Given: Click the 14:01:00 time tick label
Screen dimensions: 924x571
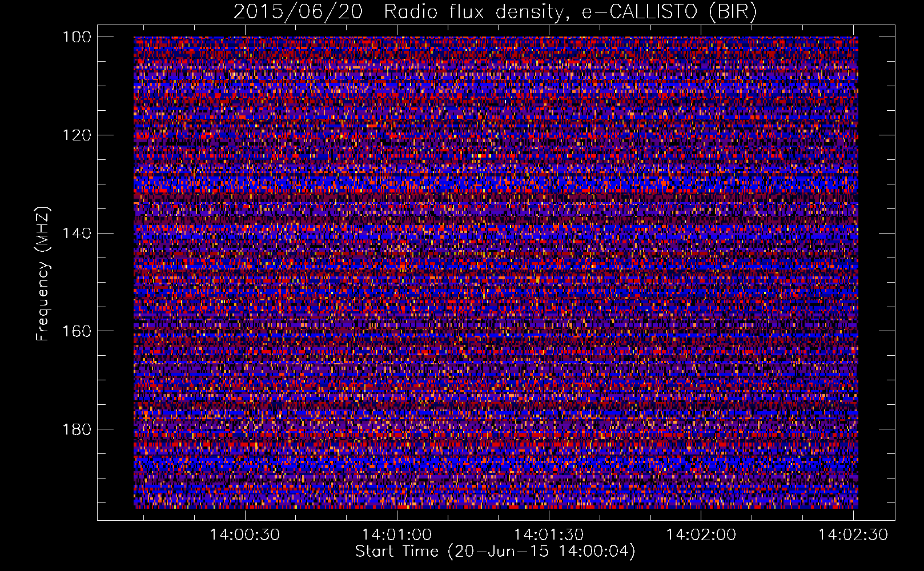Looking at the screenshot, I should (397, 535).
